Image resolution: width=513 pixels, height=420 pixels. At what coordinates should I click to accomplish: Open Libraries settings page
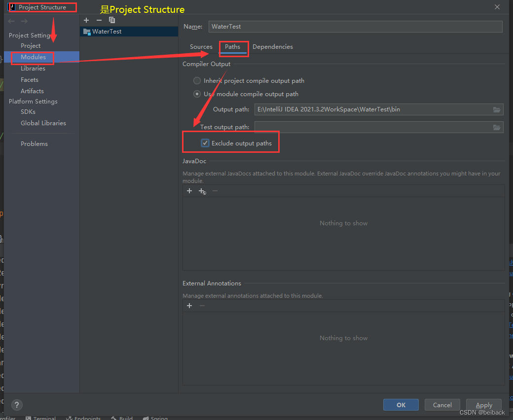pyautogui.click(x=33, y=69)
